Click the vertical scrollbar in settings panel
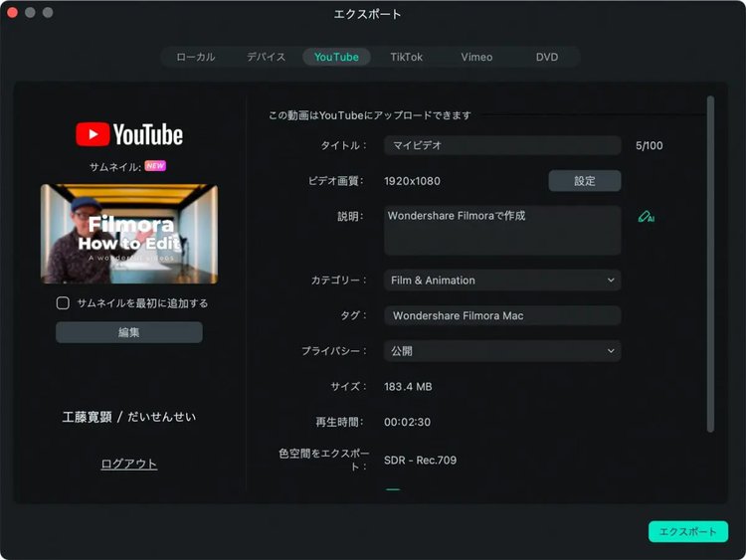The height and width of the screenshot is (560, 746). 710,264
